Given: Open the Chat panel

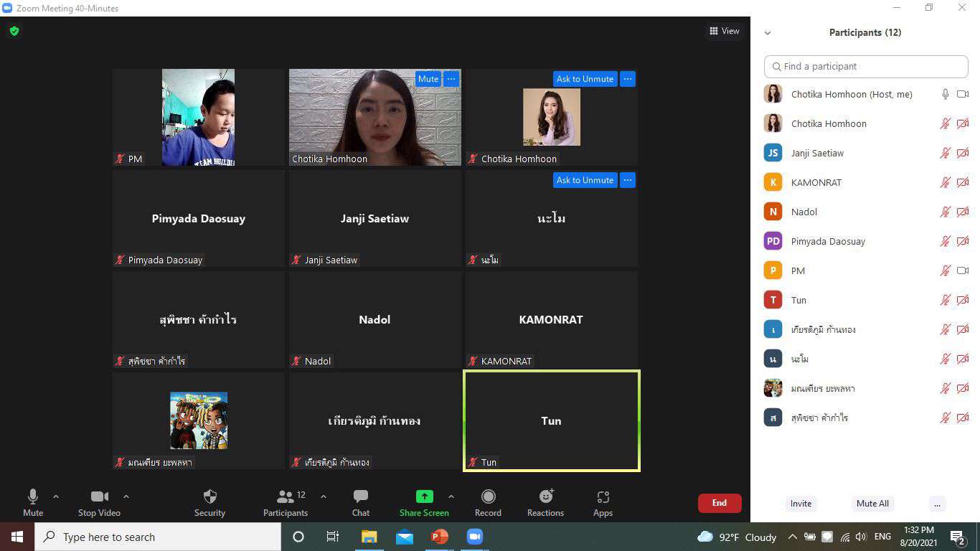Looking at the screenshot, I should click(x=361, y=496).
